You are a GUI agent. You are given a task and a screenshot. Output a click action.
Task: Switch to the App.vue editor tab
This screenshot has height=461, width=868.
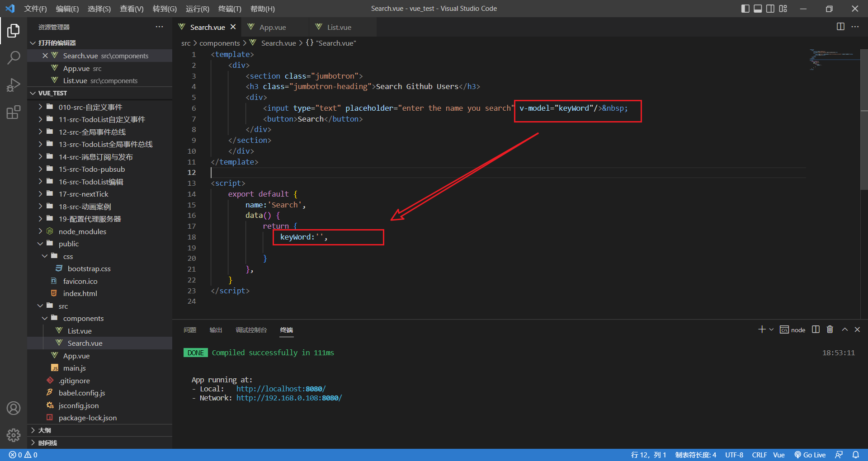(272, 27)
